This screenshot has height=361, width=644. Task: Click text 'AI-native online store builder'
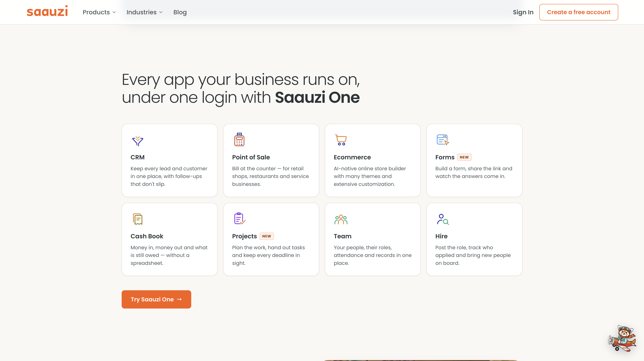point(370,169)
